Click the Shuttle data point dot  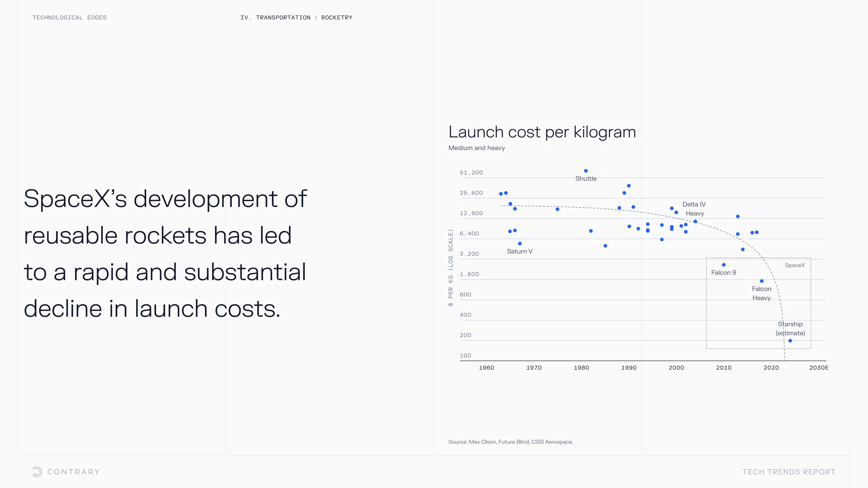(586, 171)
